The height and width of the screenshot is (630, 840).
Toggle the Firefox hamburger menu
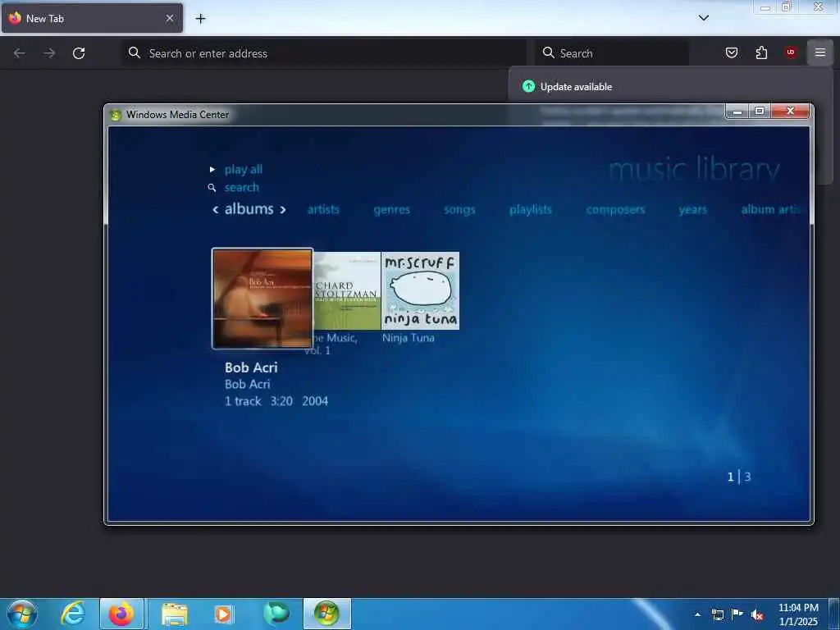pyautogui.click(x=820, y=52)
